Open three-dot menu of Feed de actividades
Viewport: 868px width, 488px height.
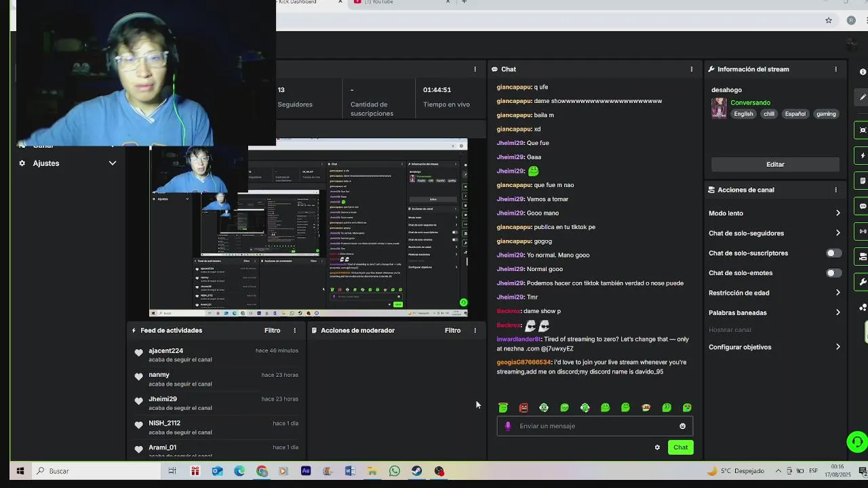pyautogui.click(x=294, y=331)
